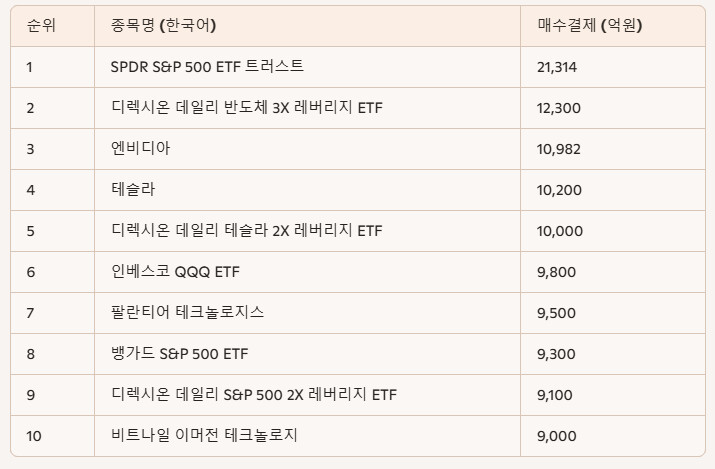Click the 인베스코 QQQ ETF name
Screen dimensions: 715x469
[175, 272]
